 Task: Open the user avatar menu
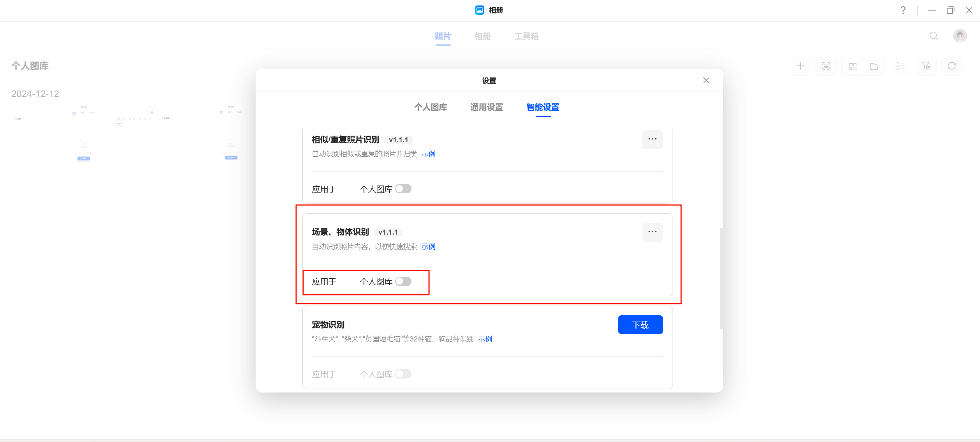[x=960, y=36]
